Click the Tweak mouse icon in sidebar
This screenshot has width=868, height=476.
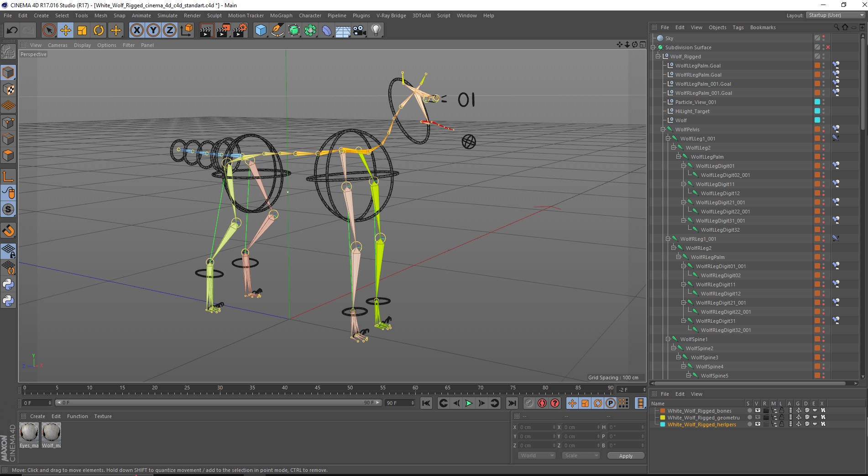(x=8, y=193)
